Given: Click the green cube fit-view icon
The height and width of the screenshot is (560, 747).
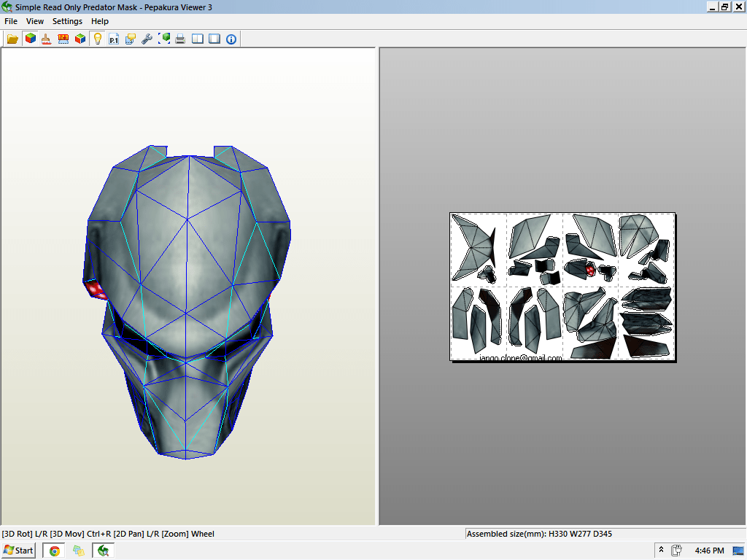Looking at the screenshot, I should (164, 39).
